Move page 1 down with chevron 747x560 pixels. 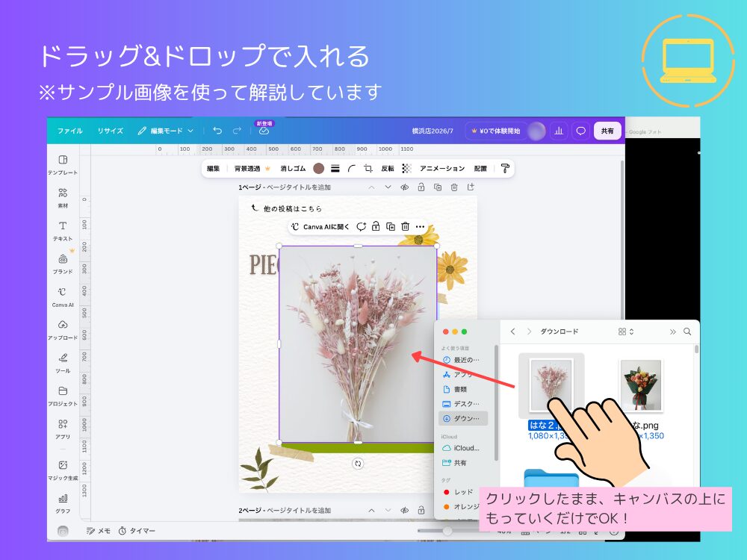388,187
